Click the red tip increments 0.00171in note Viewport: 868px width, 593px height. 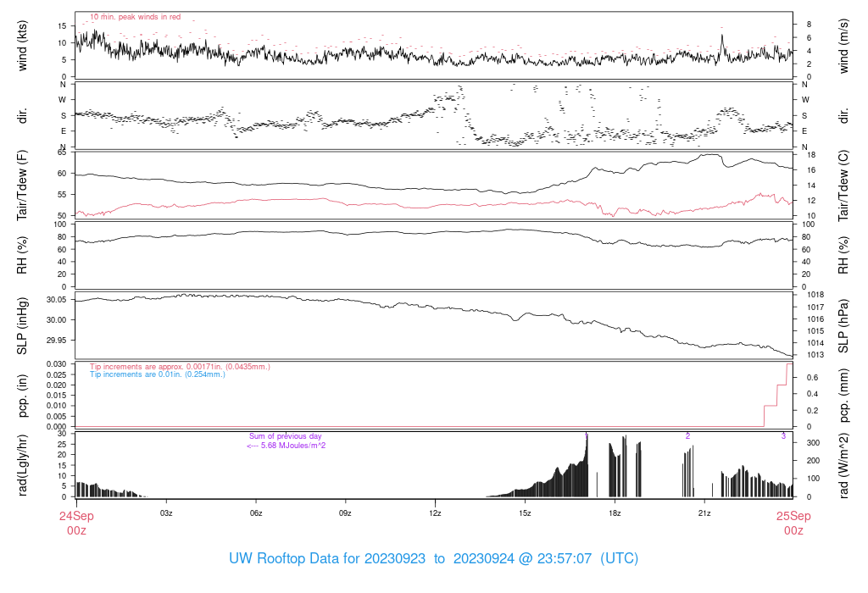pyautogui.click(x=180, y=367)
